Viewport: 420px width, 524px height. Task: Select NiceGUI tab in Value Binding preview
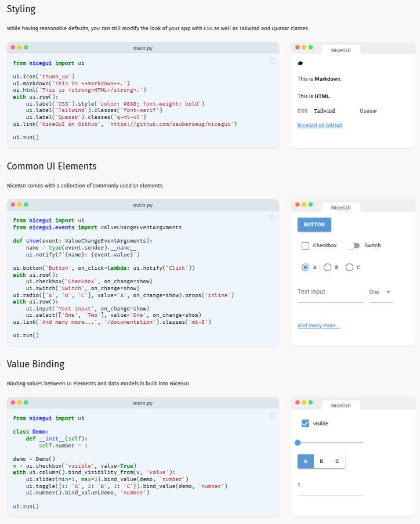click(341, 406)
